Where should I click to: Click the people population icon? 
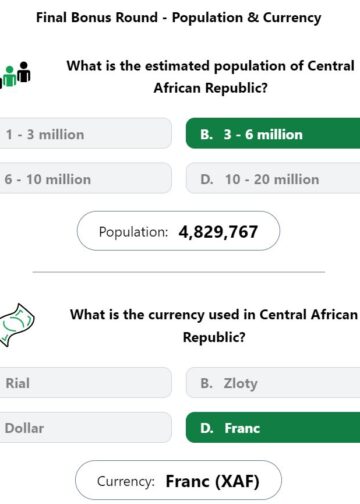(x=15, y=75)
